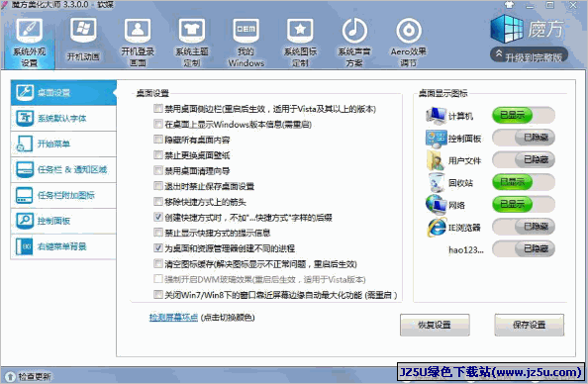Click the 魔方 cube logo
This screenshot has width=588, height=384.
pyautogui.click(x=507, y=29)
